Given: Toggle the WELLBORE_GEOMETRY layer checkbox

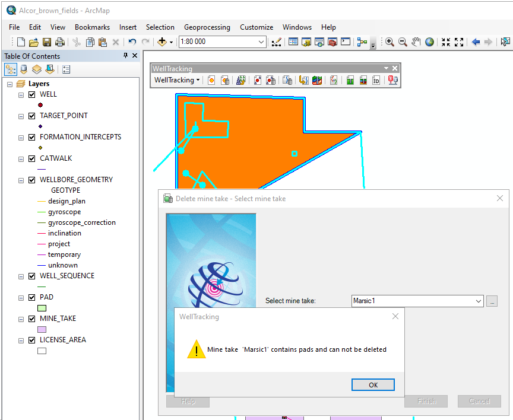Looking at the screenshot, I should pyautogui.click(x=31, y=180).
